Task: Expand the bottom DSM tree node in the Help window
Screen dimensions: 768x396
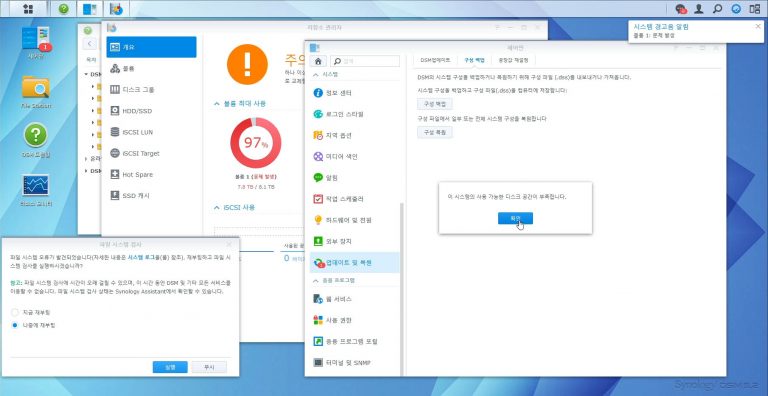Action: 87,171
